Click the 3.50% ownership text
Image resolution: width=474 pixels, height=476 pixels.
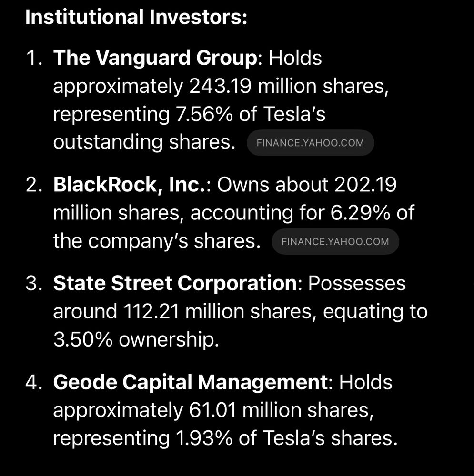coord(136,339)
